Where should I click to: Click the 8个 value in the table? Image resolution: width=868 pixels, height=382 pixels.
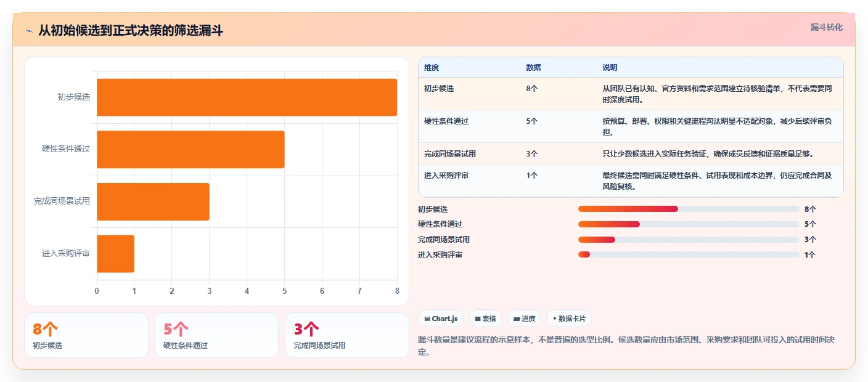tap(532, 89)
